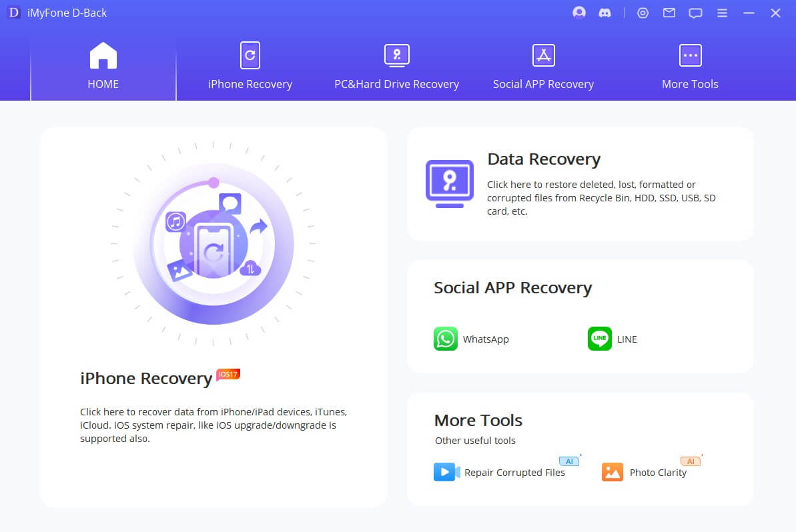Switch to the iPhone Recovery tab

(x=250, y=67)
